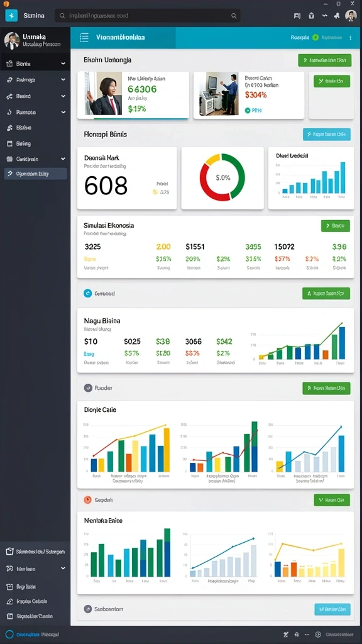Open the user avatar in the top-right corner
362x644 pixels.
click(x=351, y=16)
